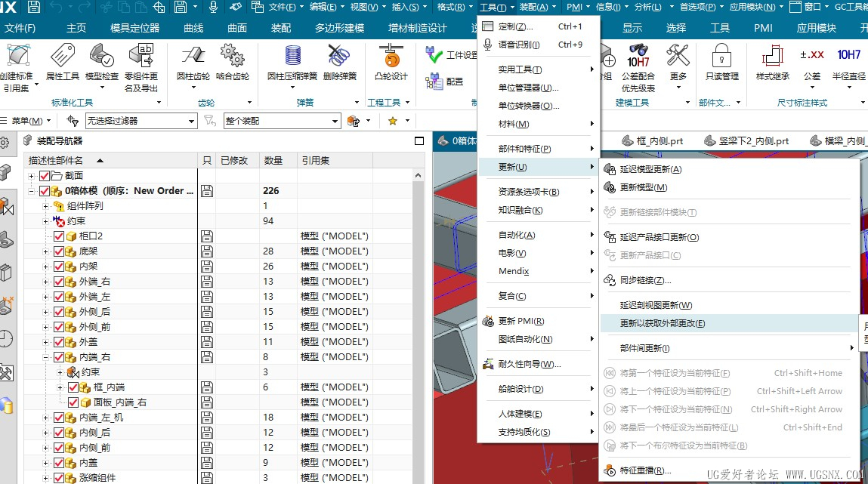The height and width of the screenshot is (484, 868).
Task: Switch to the 装配 ribbon tab
Action: (281, 28)
